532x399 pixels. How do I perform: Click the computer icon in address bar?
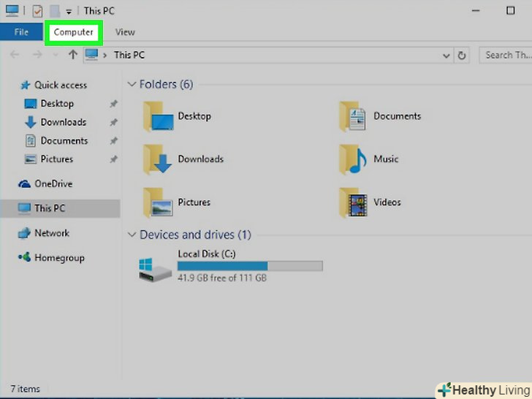[91, 55]
